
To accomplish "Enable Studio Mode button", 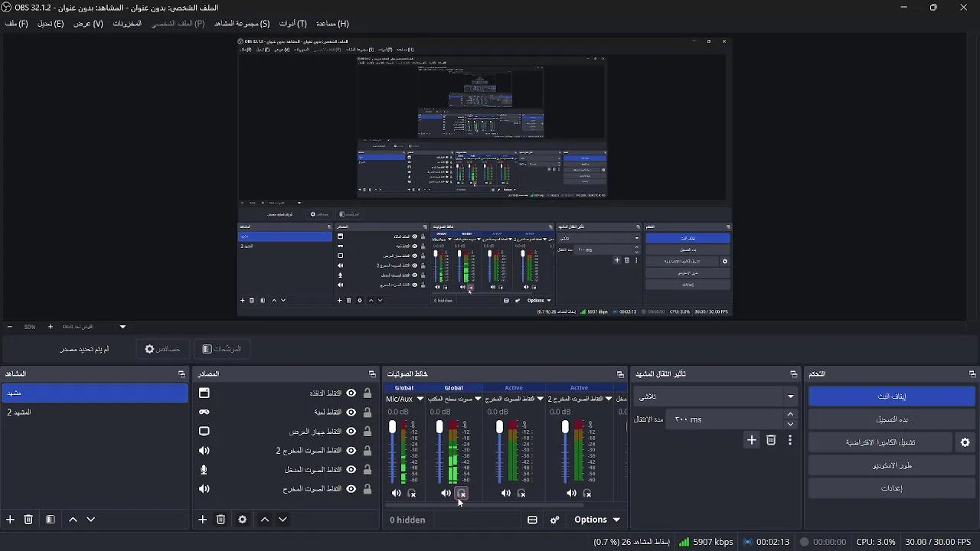I will point(891,465).
